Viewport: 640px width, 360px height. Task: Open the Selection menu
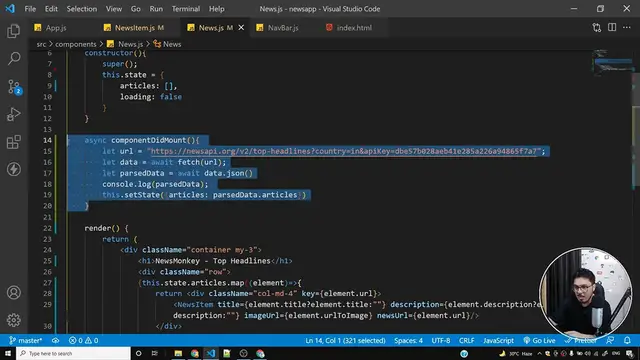[82, 9]
